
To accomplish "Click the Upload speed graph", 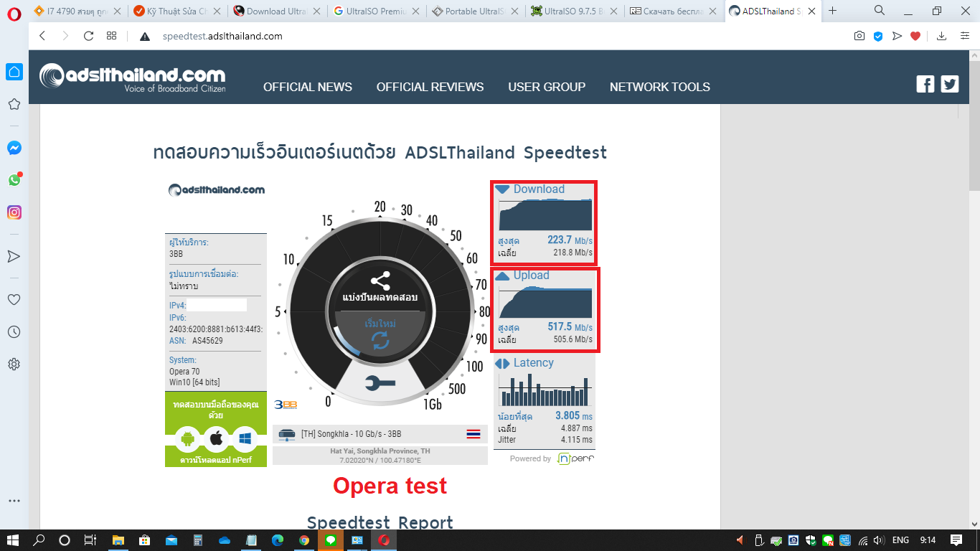I will tap(545, 301).
